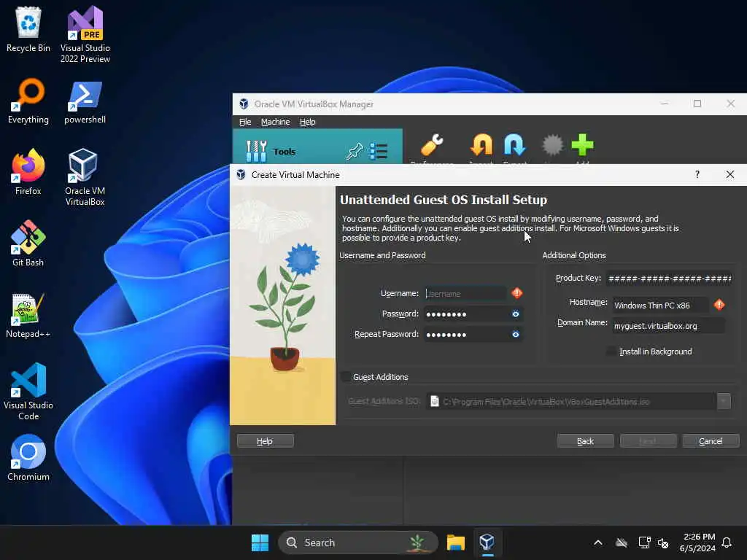Expand the Guest Additions ISO dropdown arrow
Screen dimensions: 747x560
724,401
